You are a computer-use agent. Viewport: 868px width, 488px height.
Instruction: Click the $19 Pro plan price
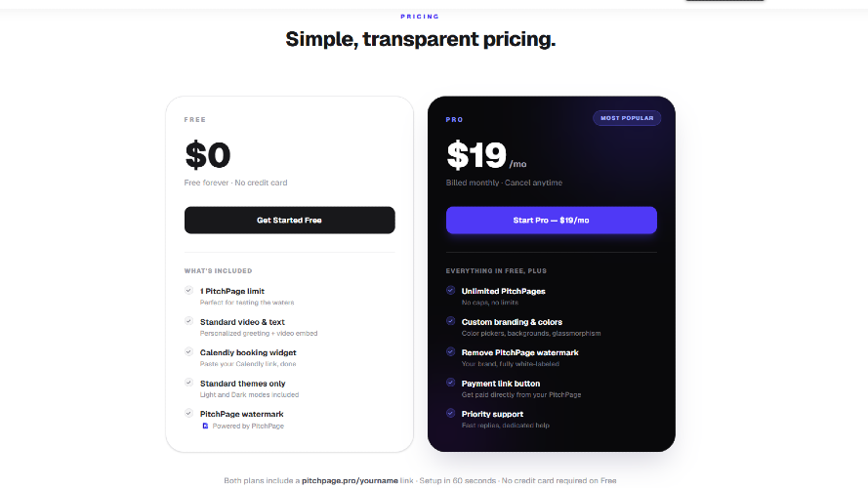tap(476, 155)
